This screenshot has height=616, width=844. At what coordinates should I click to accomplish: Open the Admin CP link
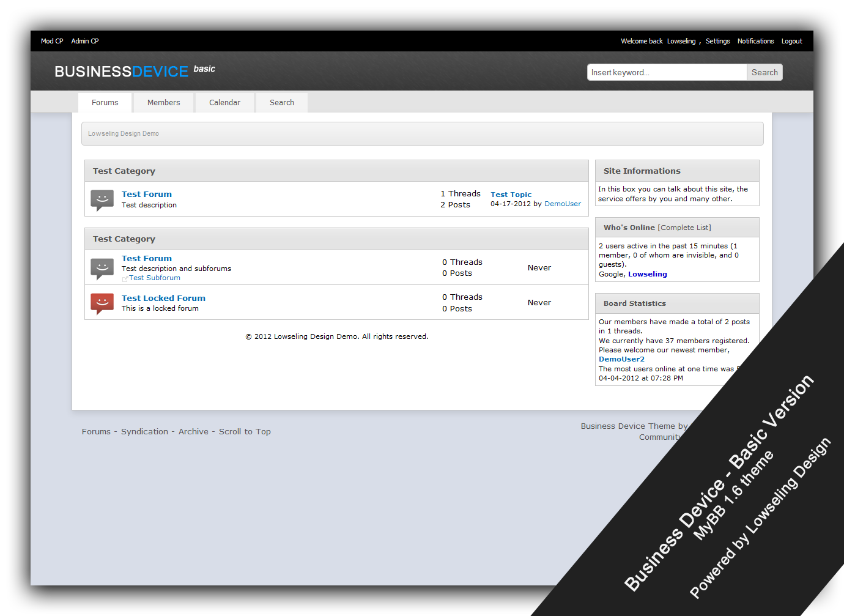[85, 41]
